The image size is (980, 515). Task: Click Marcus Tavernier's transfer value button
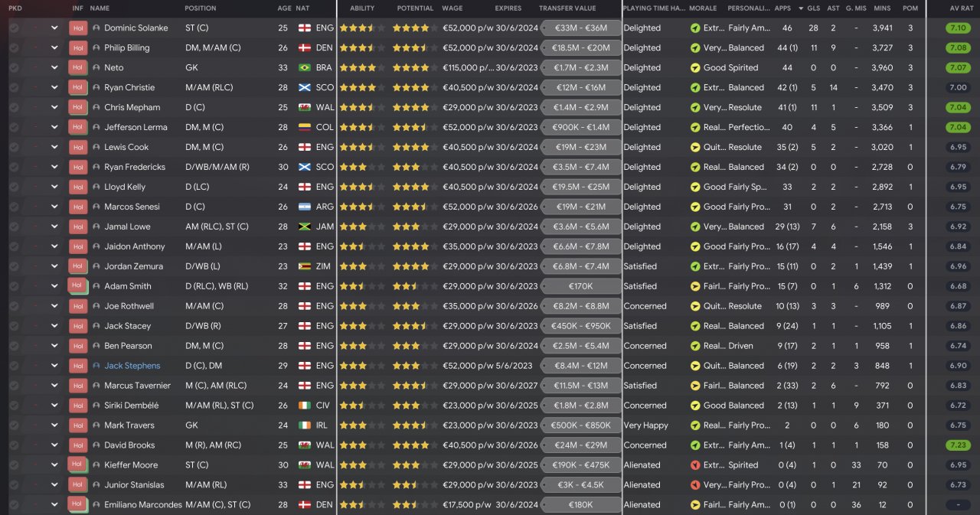coord(580,386)
